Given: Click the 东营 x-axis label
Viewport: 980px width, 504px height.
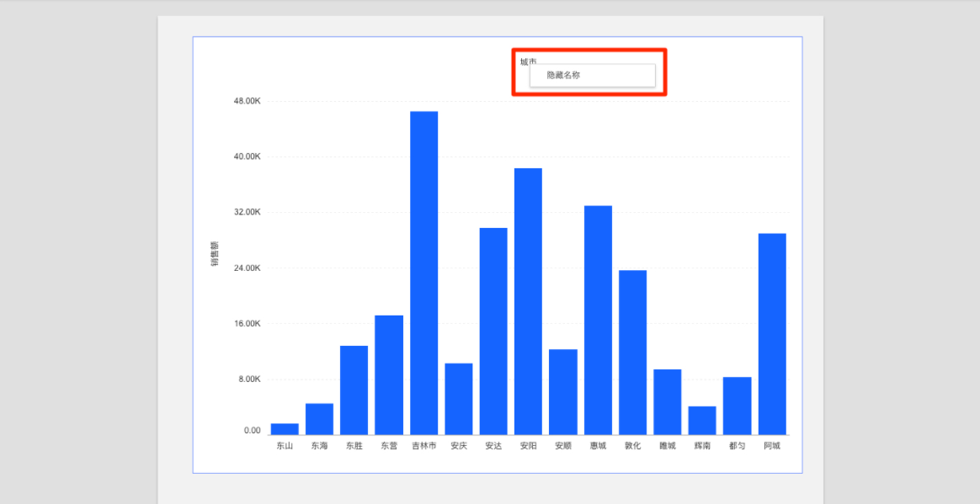Looking at the screenshot, I should coord(389,446).
